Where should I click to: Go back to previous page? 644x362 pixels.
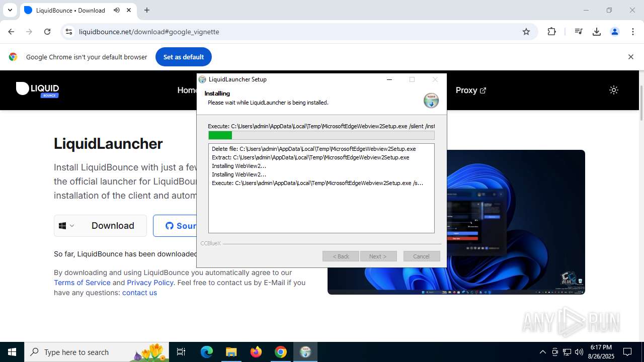11,32
